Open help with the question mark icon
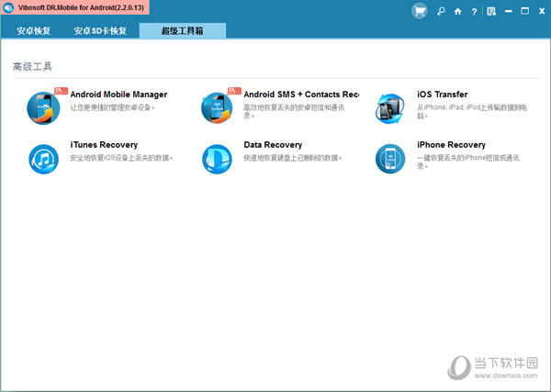 click(x=474, y=12)
